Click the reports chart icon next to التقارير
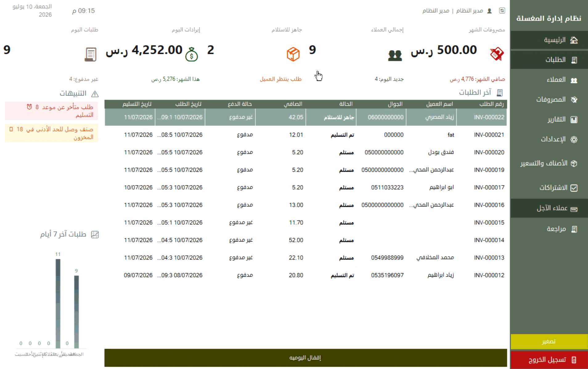588x369 pixels. tap(574, 120)
